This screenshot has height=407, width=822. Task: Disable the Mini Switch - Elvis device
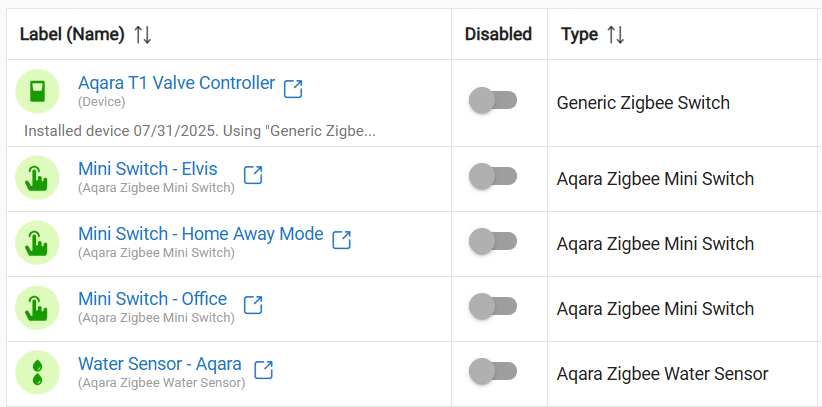492,177
